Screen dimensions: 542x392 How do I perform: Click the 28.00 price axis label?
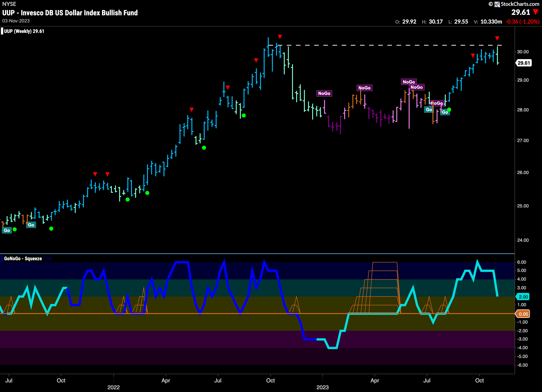pos(523,110)
